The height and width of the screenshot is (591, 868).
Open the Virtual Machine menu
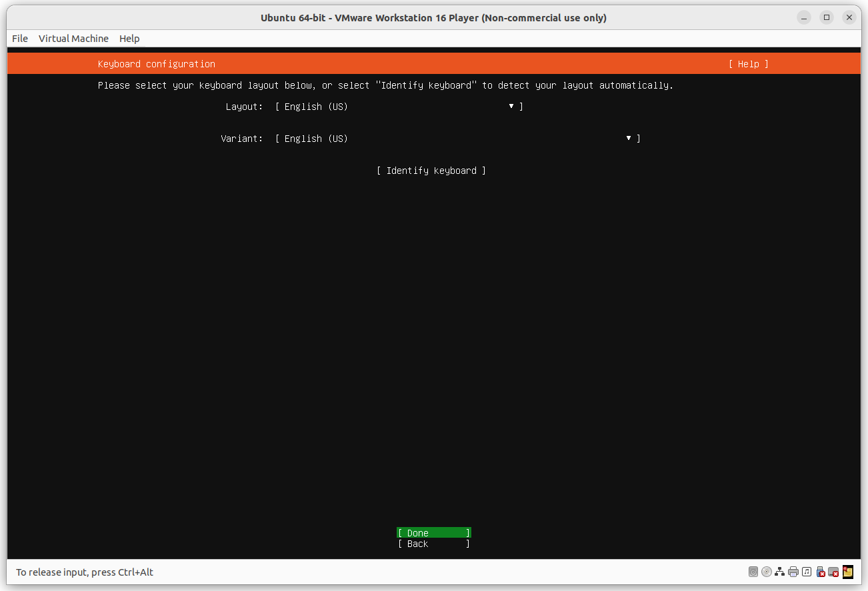(73, 38)
